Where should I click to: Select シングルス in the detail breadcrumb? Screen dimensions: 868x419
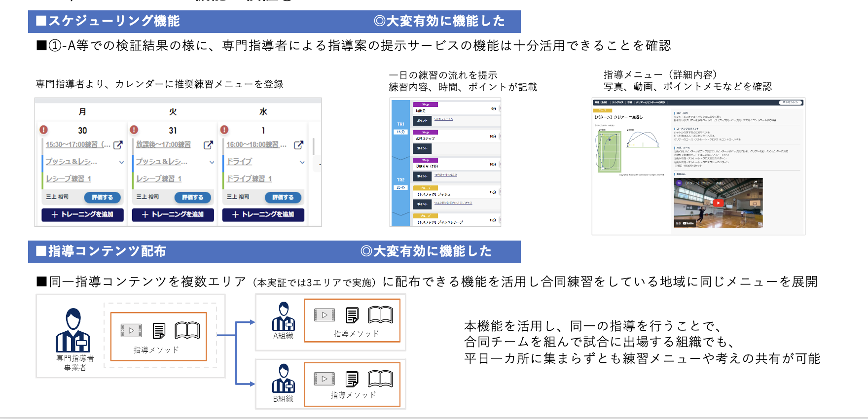coord(618,103)
